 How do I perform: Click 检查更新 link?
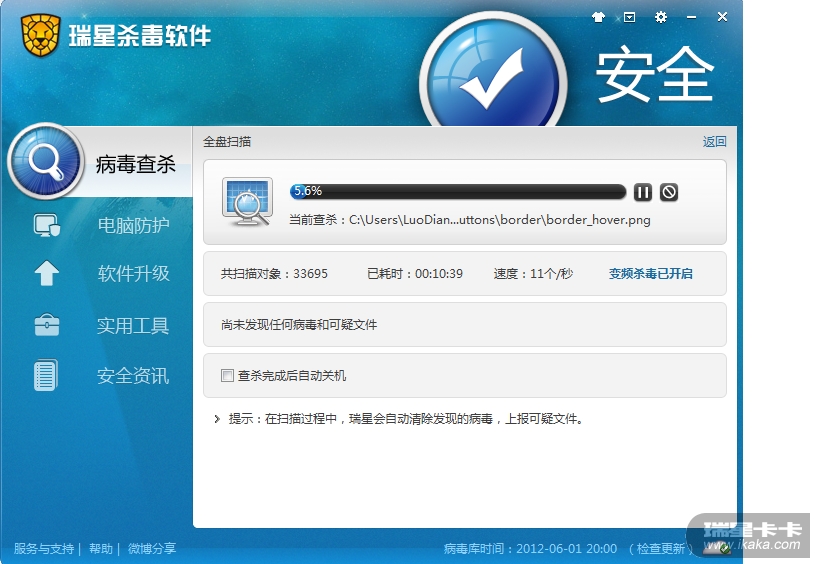click(660, 548)
